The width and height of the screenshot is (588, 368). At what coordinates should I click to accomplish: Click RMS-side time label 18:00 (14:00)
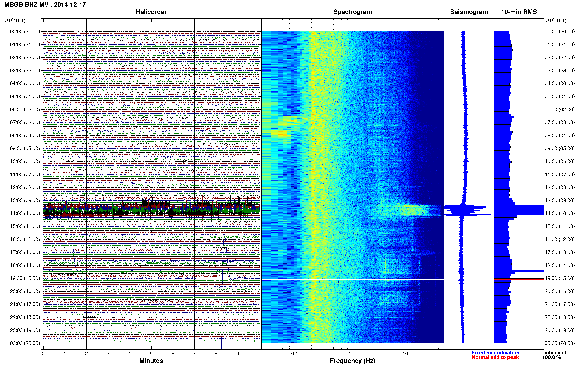[x=560, y=265]
